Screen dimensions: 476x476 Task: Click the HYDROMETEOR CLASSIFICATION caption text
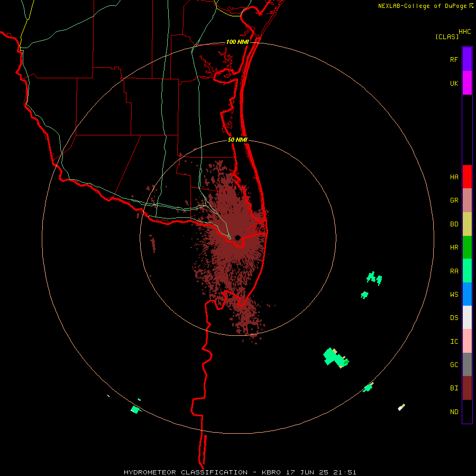(186, 472)
